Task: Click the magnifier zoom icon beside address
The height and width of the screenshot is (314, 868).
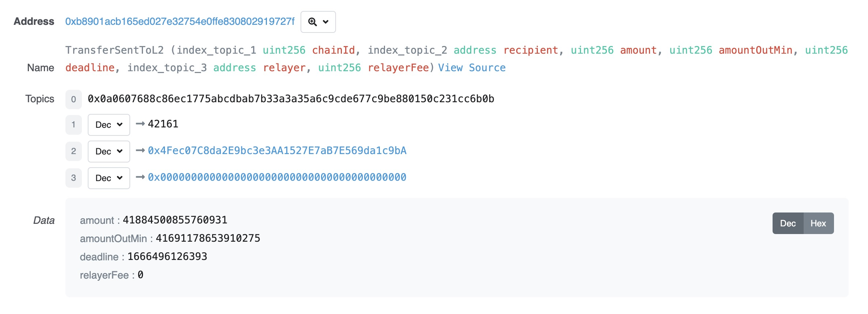Action: click(x=312, y=22)
